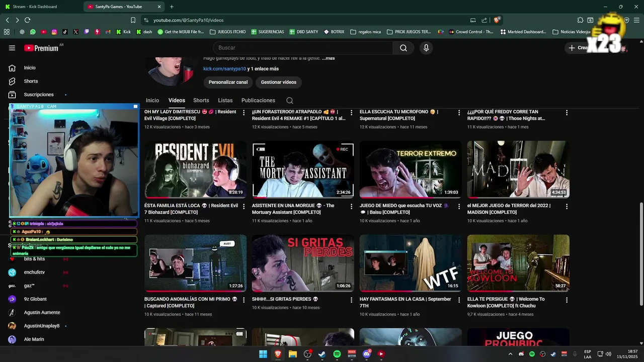
Task: Open the browser extensions puzzle icon
Action: (580, 20)
